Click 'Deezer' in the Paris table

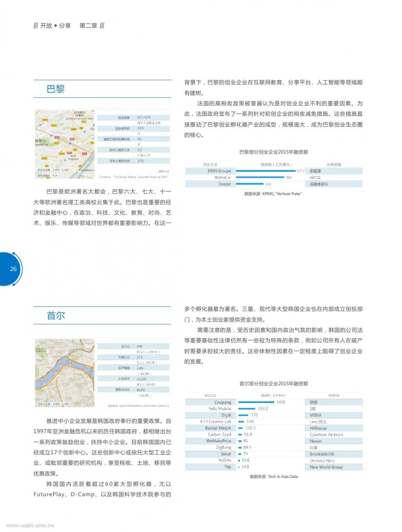(225, 184)
